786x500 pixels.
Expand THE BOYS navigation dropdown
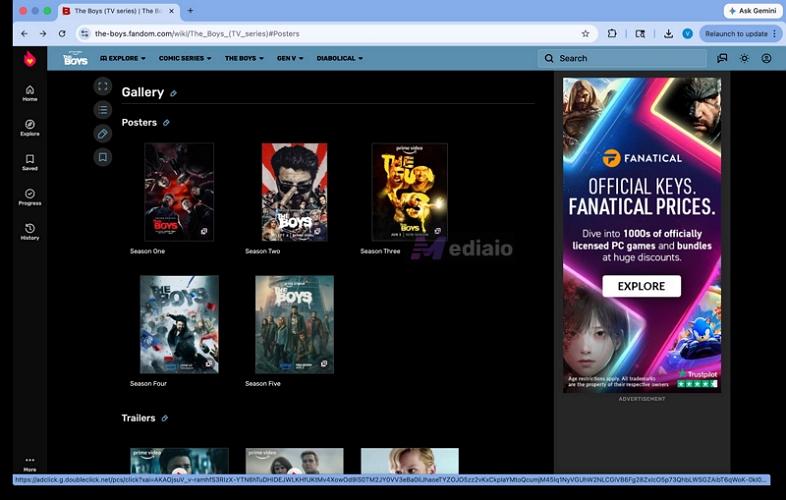click(244, 58)
